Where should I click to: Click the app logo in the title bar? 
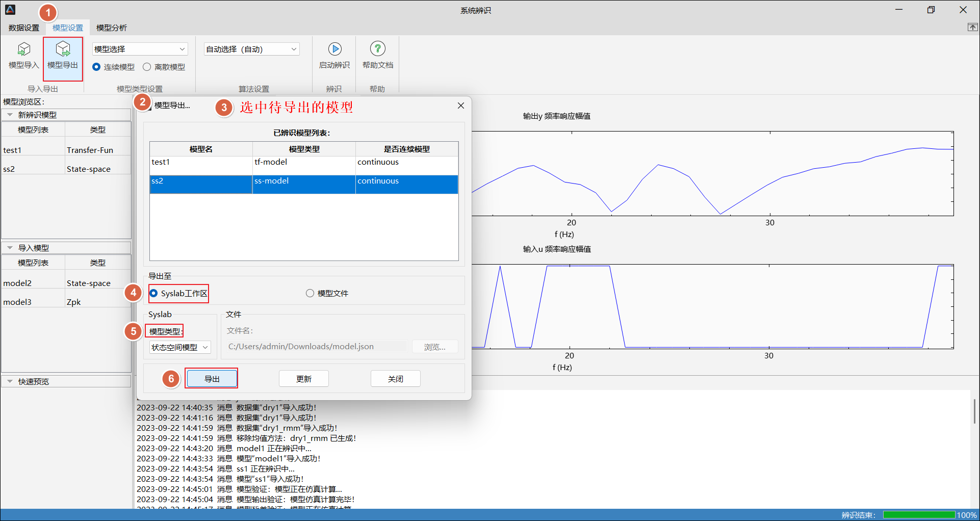tap(10, 10)
